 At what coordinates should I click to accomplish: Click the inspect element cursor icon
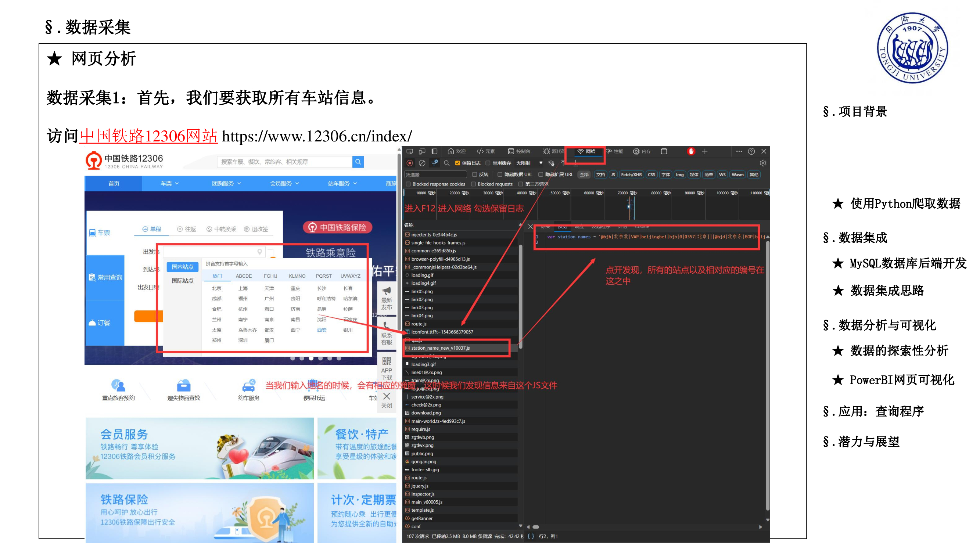[x=409, y=151]
